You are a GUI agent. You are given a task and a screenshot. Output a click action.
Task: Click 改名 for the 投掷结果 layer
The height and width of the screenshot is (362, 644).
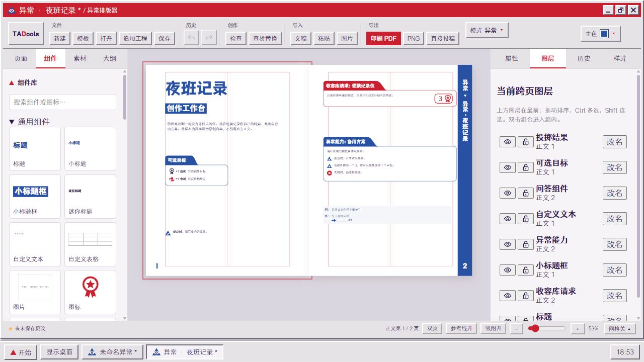(615, 142)
